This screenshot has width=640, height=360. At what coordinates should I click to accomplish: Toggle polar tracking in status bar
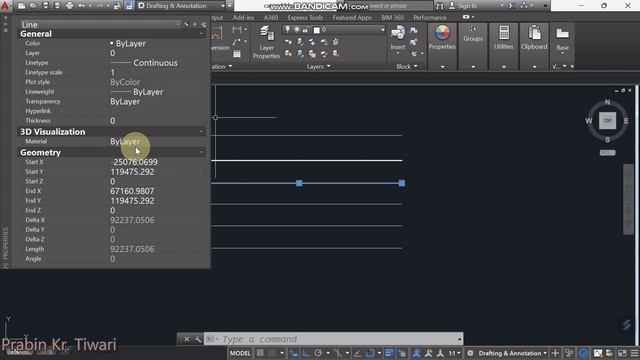click(318, 353)
